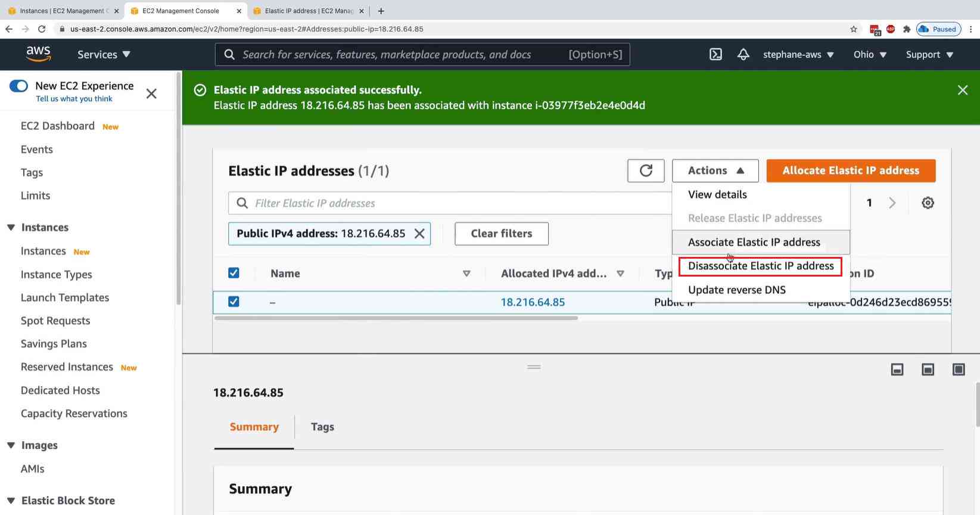Bookmark this page with star icon
The image size is (980, 515).
853,29
